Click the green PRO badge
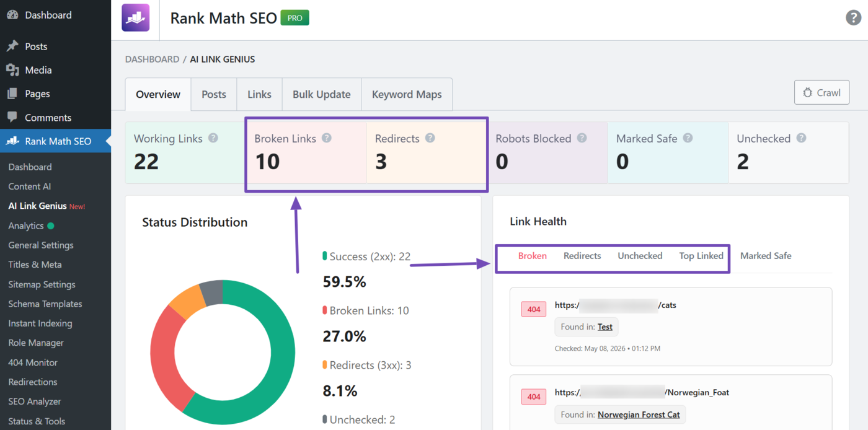Viewport: 868px width, 430px height. tap(295, 18)
